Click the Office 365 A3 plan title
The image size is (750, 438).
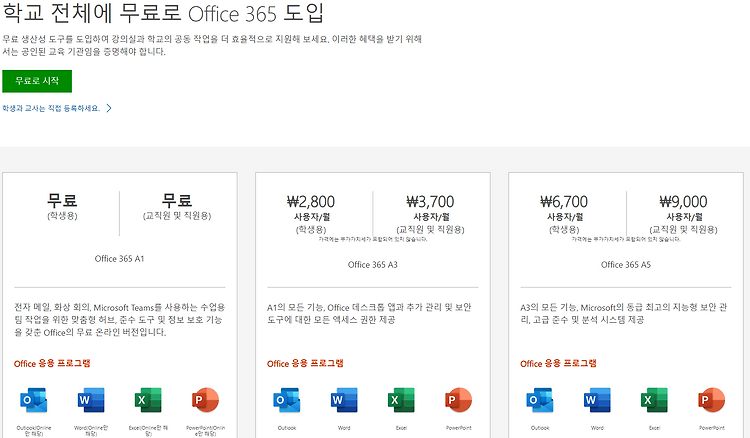click(373, 264)
